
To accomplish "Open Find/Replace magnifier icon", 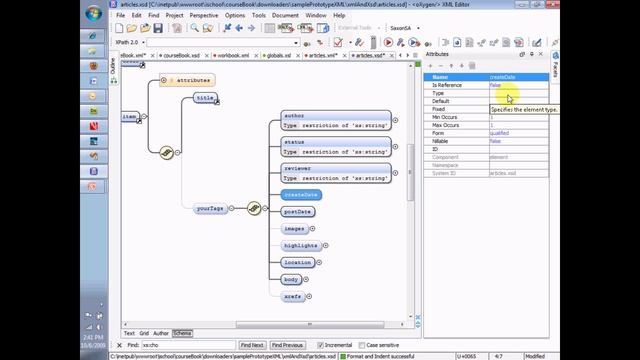I will (x=195, y=28).
